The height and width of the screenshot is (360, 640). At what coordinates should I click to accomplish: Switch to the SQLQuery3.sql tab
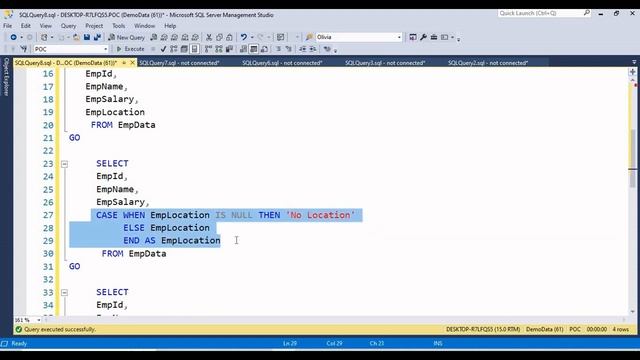tap(385, 63)
